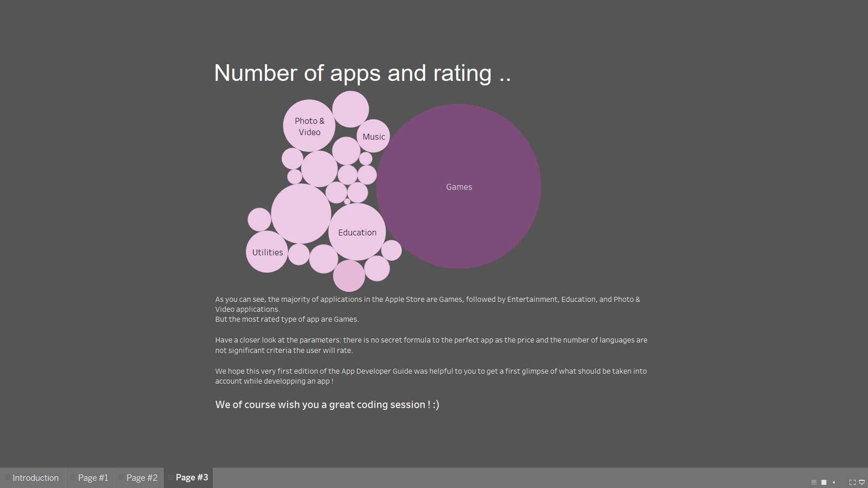This screenshot has width=868, height=488.
Task: Switch to the Introduction tab
Action: click(x=36, y=477)
